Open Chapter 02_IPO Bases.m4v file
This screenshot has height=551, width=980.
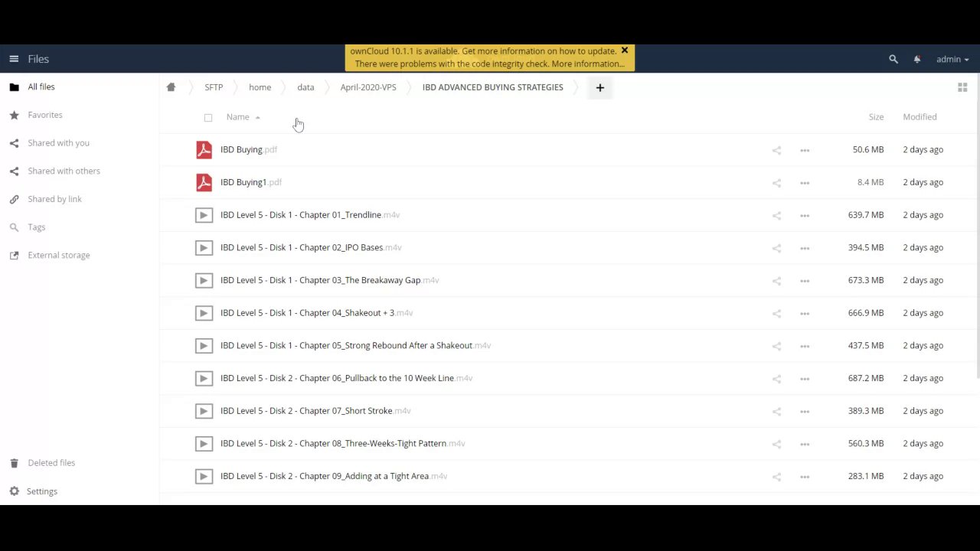coord(311,248)
